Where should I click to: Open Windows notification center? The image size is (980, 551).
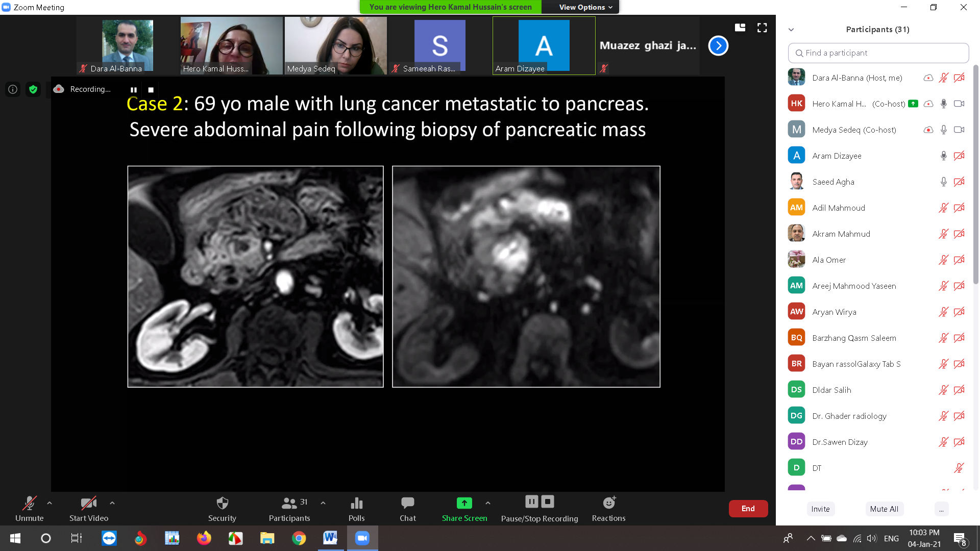(x=960, y=539)
